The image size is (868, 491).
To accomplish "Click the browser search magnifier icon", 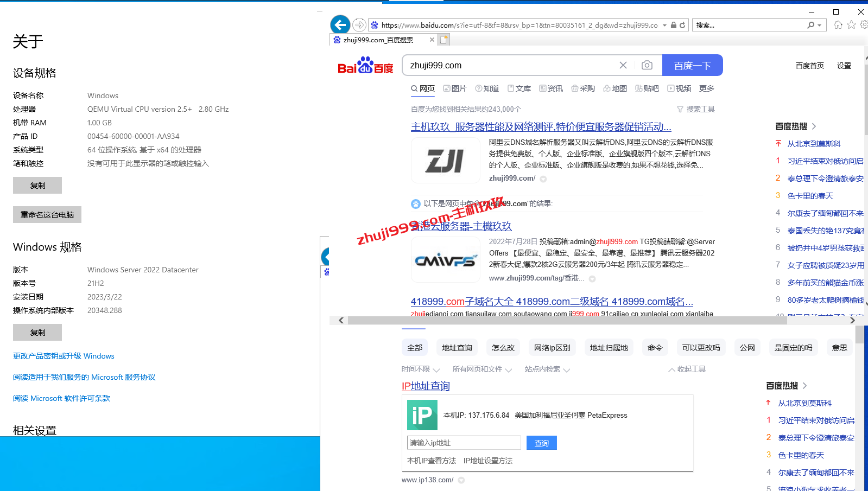I will 810,25.
